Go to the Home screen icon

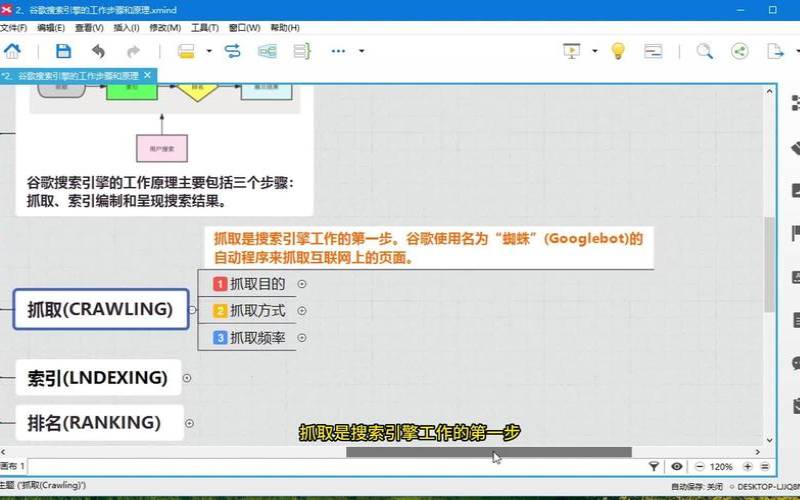pyautogui.click(x=12, y=51)
